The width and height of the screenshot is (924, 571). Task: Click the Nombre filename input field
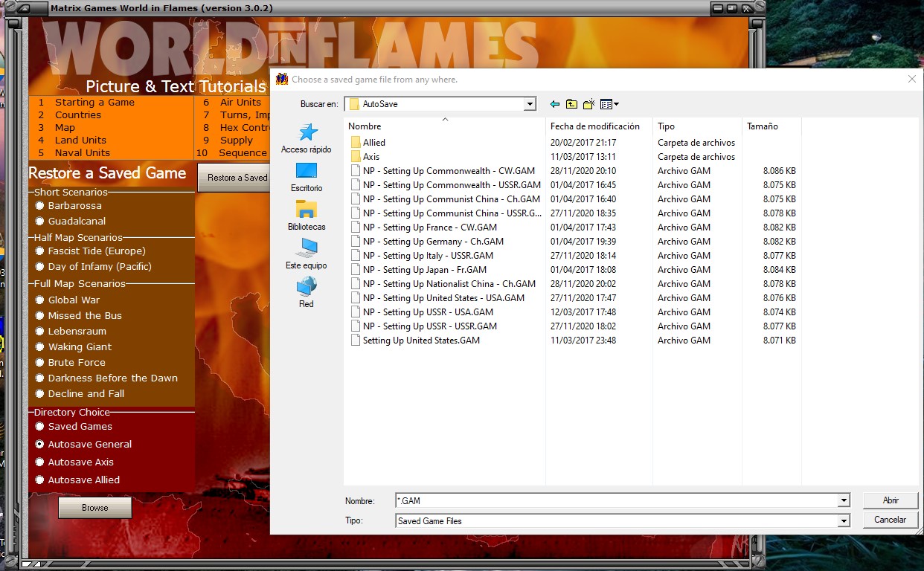click(616, 501)
